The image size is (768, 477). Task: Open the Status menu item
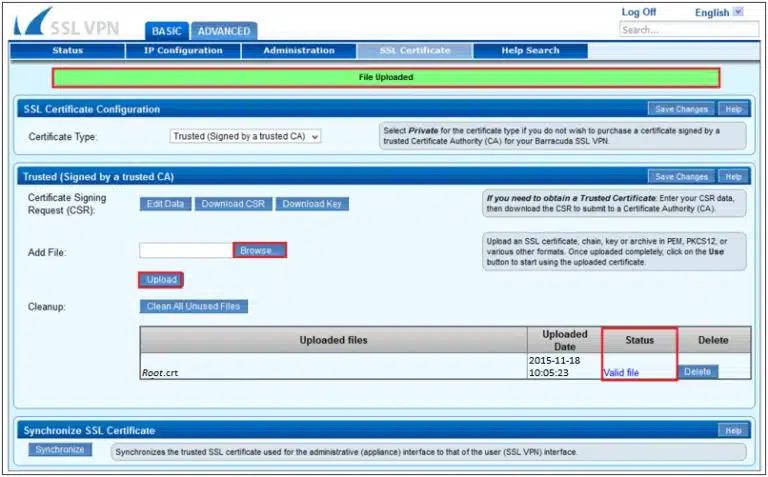point(67,51)
